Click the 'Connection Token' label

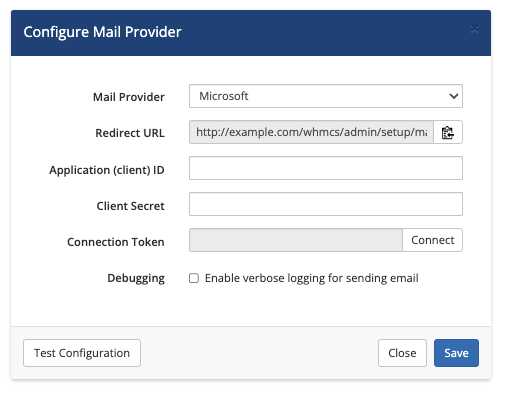click(x=116, y=242)
